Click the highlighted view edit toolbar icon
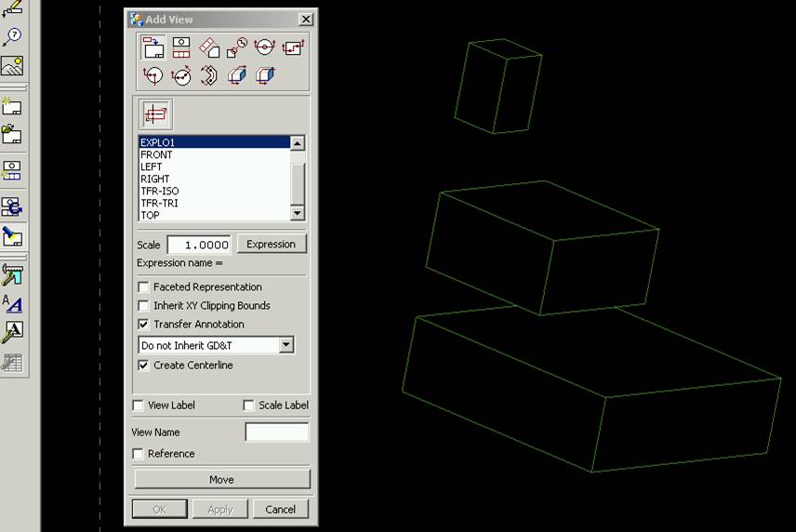 click(12, 236)
